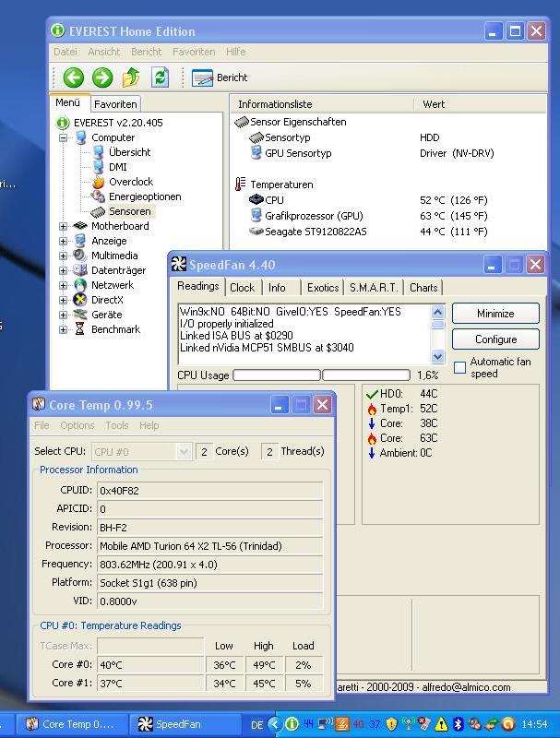The width and height of the screenshot is (560, 738).
Task: Open the File menu in Core Temp
Action: [x=42, y=425]
